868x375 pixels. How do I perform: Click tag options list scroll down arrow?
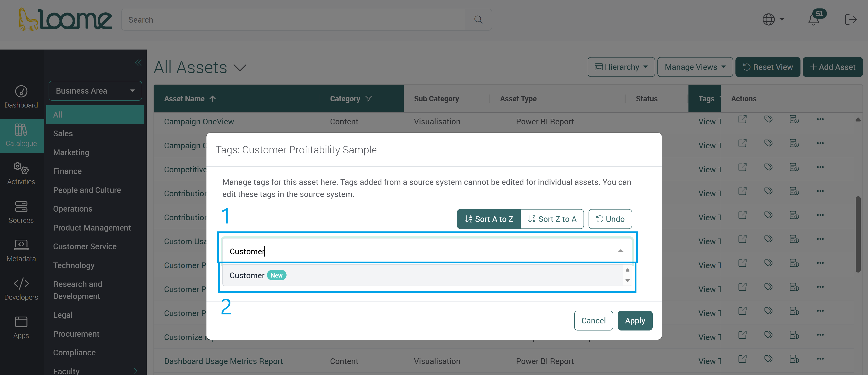point(627,281)
